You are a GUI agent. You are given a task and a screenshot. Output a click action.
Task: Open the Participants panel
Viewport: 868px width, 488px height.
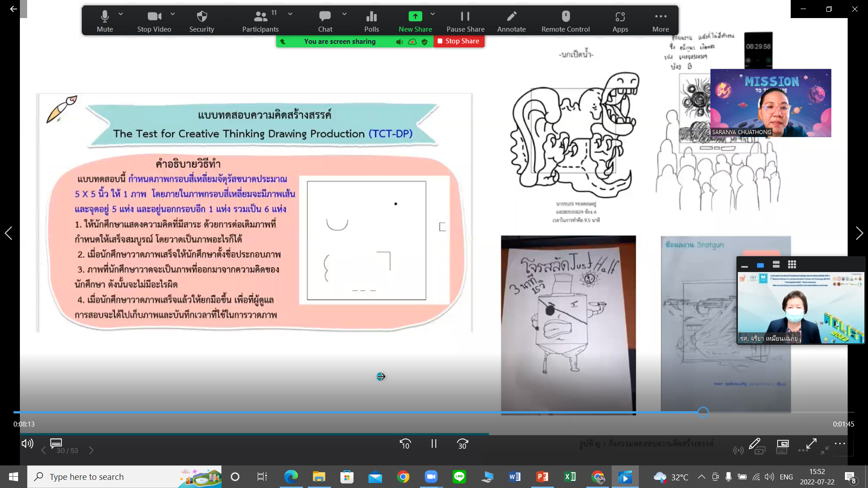point(260,21)
